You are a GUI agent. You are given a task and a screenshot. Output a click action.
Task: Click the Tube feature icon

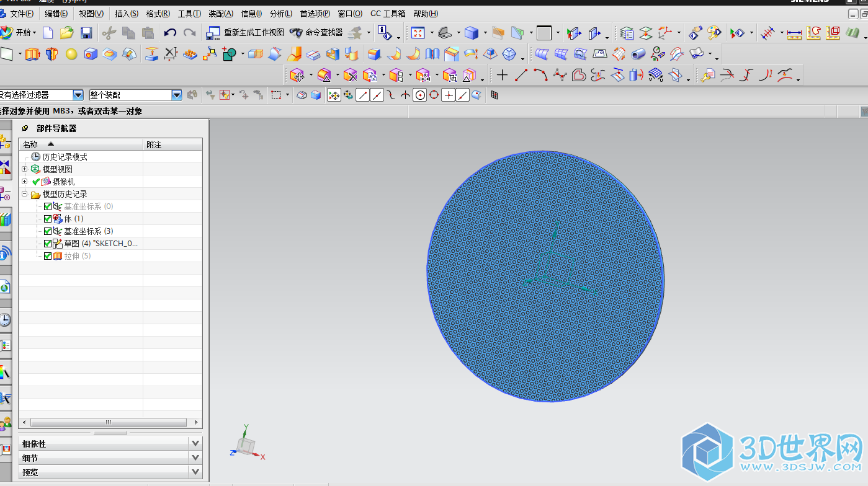638,54
